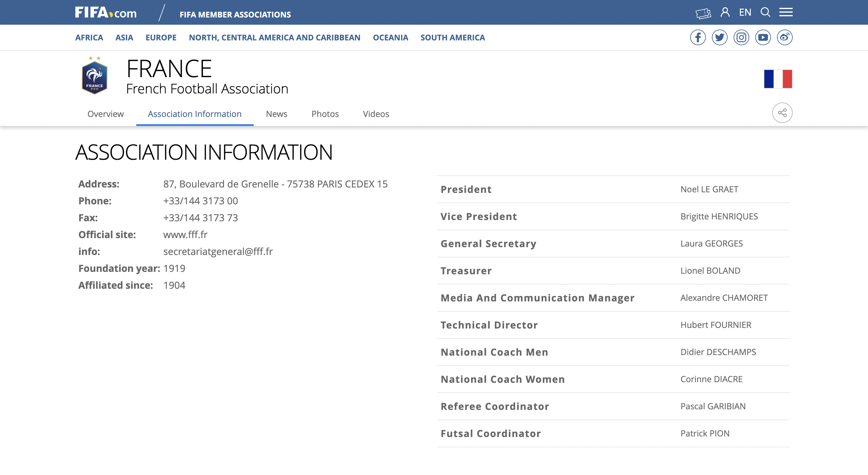Click the circular share button

(782, 113)
